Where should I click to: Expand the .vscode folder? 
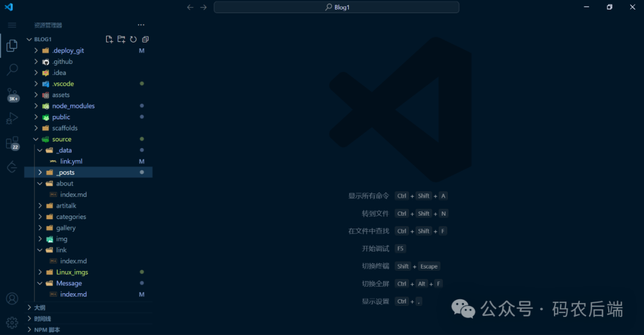coord(36,84)
